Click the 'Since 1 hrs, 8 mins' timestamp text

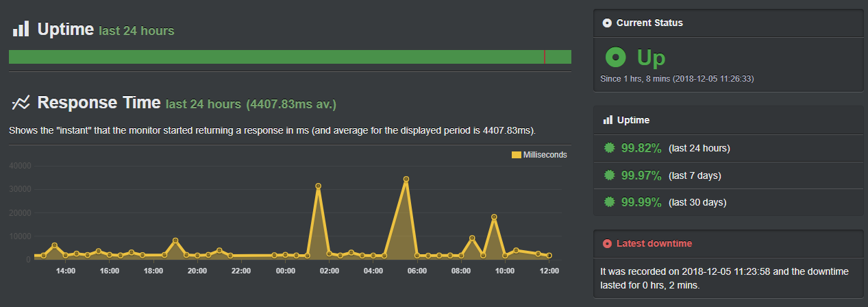click(677, 79)
